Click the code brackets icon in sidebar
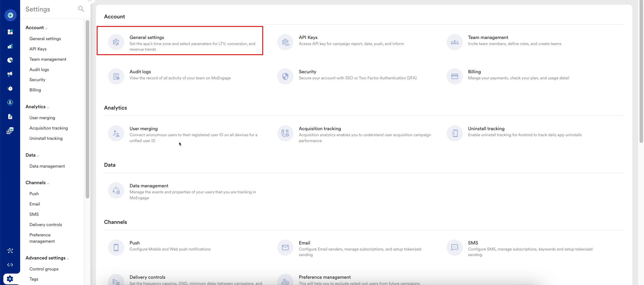This screenshot has height=285, width=644. 10,265
